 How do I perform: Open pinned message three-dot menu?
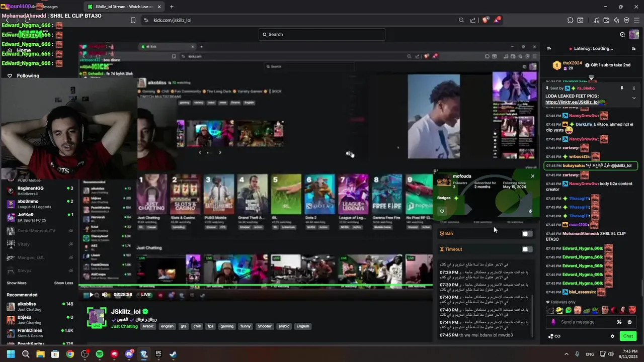point(633,88)
